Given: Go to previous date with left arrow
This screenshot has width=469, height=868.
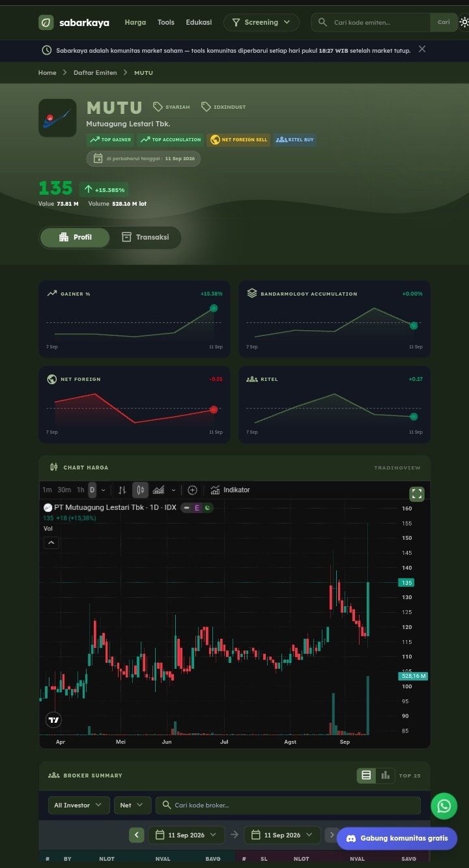Looking at the screenshot, I should click(137, 835).
